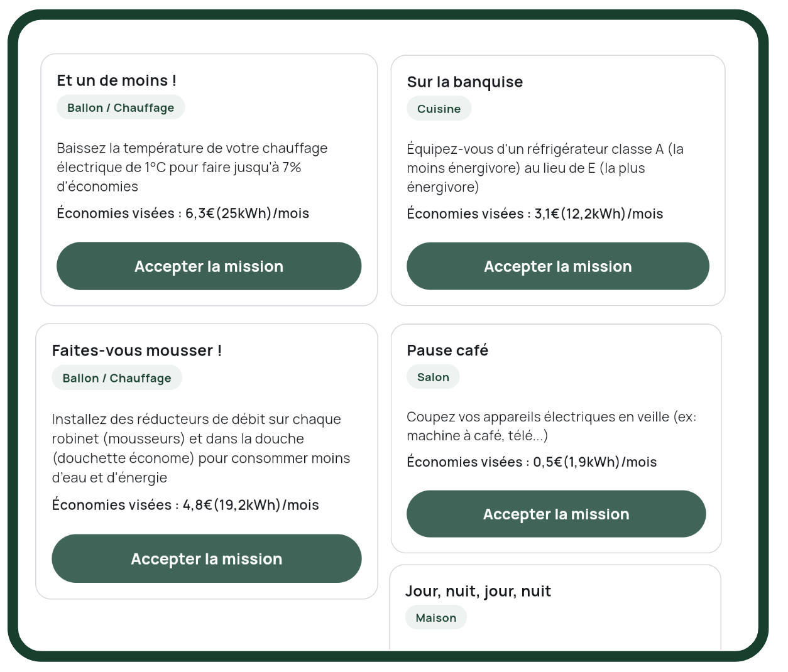Click Ballon / Chauffage tag on "Et un de moins"

point(121,107)
